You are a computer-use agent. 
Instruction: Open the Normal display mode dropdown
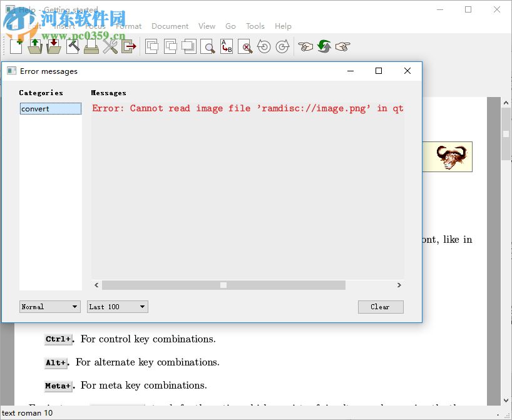(x=49, y=307)
